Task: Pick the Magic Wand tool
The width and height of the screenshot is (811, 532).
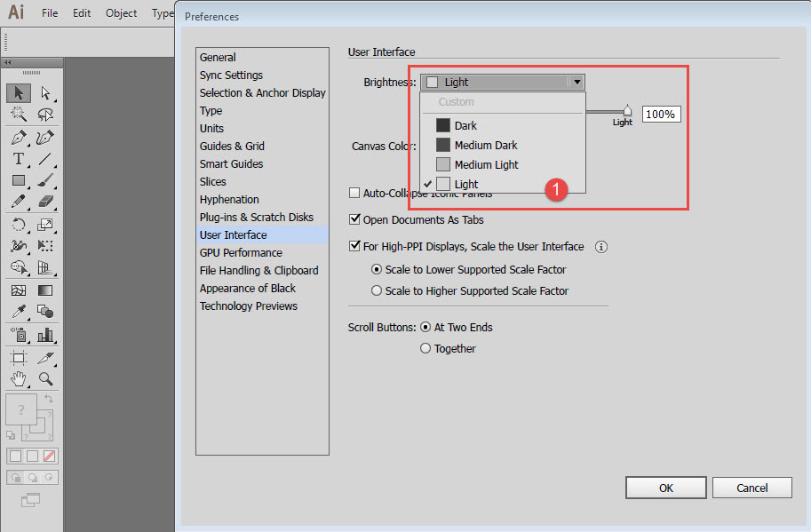Action: [x=19, y=115]
